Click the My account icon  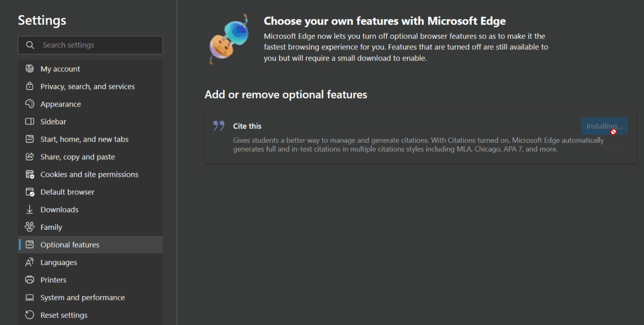point(30,69)
